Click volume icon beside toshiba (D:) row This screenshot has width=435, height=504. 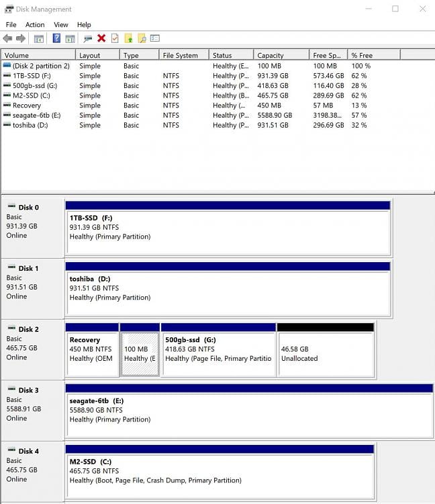[x=7, y=125]
